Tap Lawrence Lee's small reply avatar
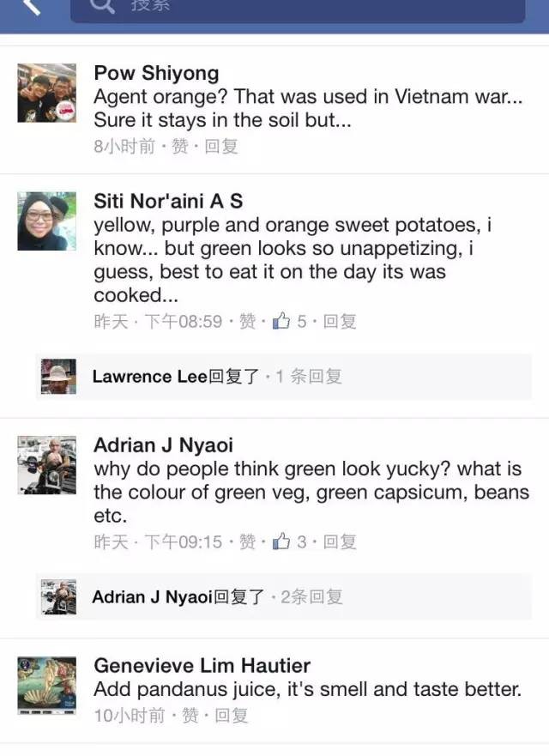This screenshot has height=756, width=549. 58,377
